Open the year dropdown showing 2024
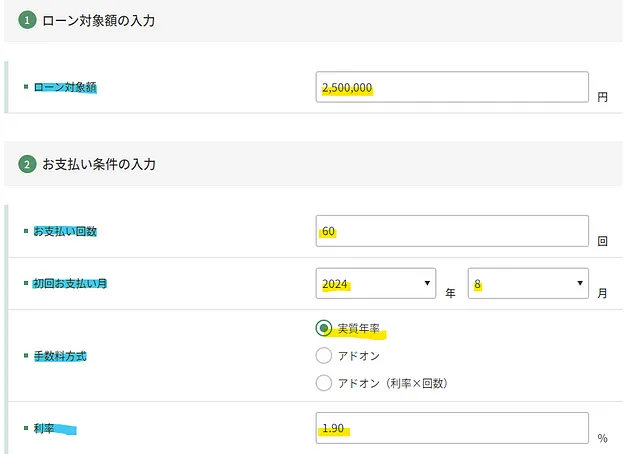Viewport: 640px width, 454px height. point(375,284)
